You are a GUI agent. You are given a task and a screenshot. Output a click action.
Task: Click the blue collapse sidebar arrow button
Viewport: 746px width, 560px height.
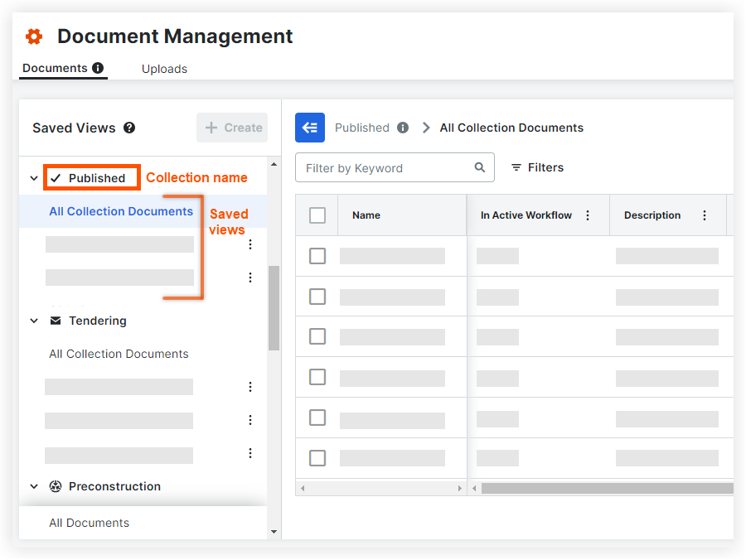[310, 128]
